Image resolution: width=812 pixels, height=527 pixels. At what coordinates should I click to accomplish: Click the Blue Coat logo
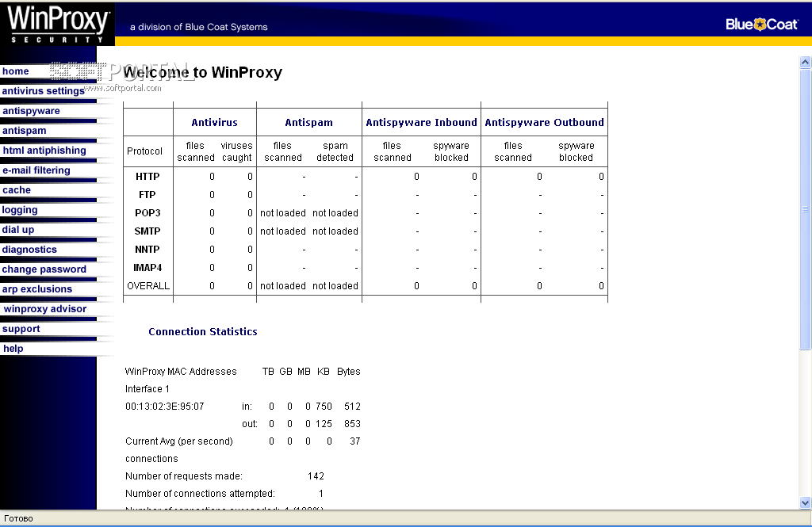pos(761,25)
